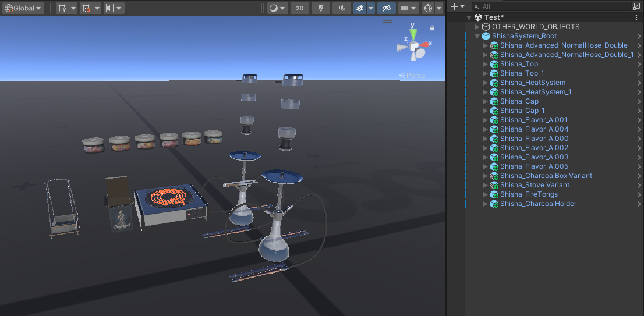Click the Shisha_CharcoalHolder prefab cube icon
Image resolution: width=644 pixels, height=316 pixels.
click(x=494, y=204)
